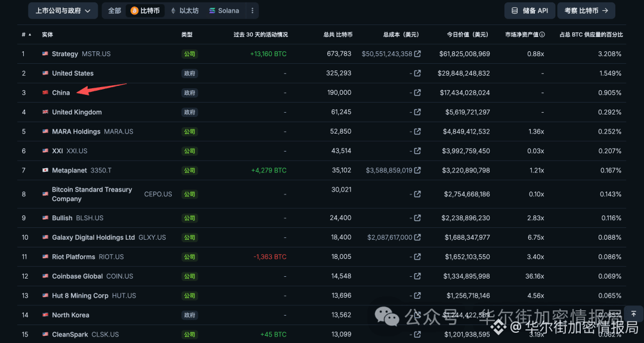Click the scroll-to-top arrow button
Viewport: 644px width, 343px height.
pyautogui.click(x=634, y=314)
